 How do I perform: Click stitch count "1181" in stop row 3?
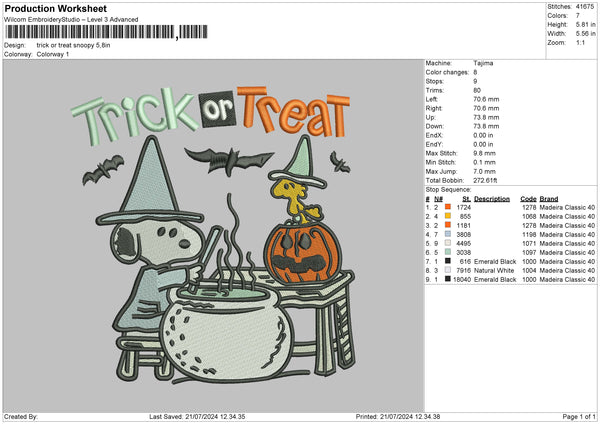click(x=464, y=225)
